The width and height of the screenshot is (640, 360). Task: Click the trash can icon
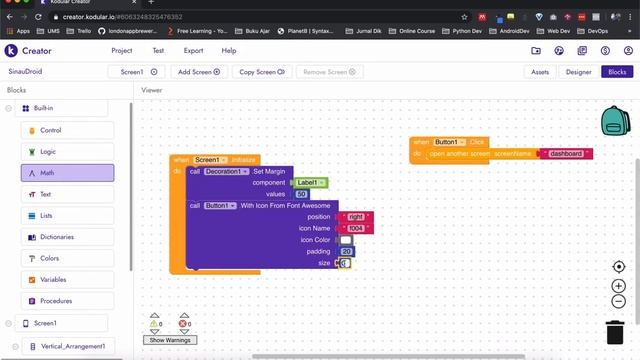tap(615, 332)
